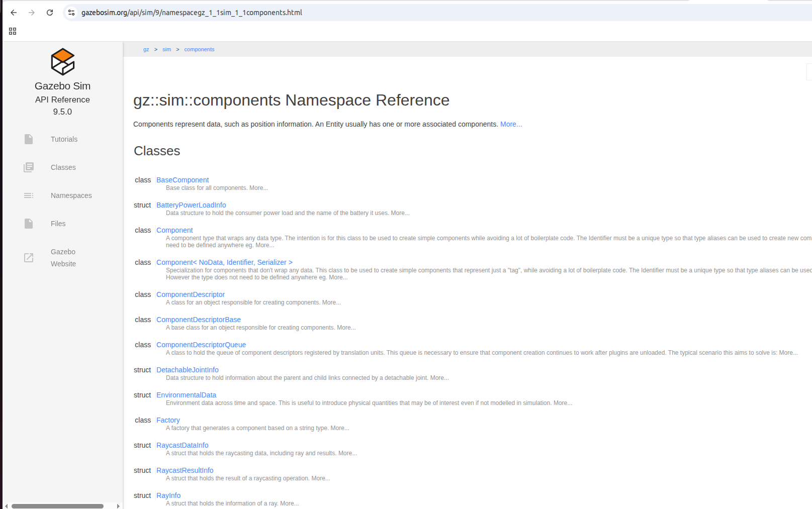This screenshot has width=812, height=509.
Task: Select the Tutorials document icon
Action: pyautogui.click(x=28, y=139)
